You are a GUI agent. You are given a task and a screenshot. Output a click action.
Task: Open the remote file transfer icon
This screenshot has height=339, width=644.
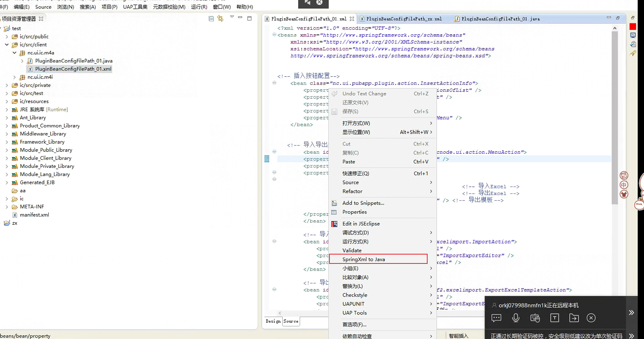(x=574, y=318)
